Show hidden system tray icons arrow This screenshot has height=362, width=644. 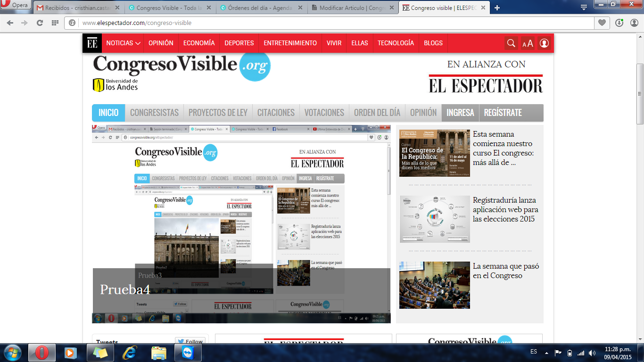click(546, 353)
